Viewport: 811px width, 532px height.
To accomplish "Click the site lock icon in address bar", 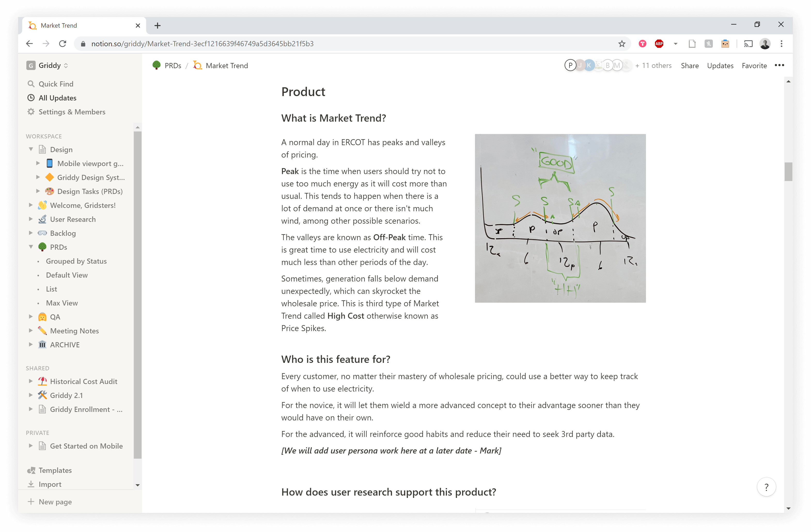I will (x=83, y=44).
